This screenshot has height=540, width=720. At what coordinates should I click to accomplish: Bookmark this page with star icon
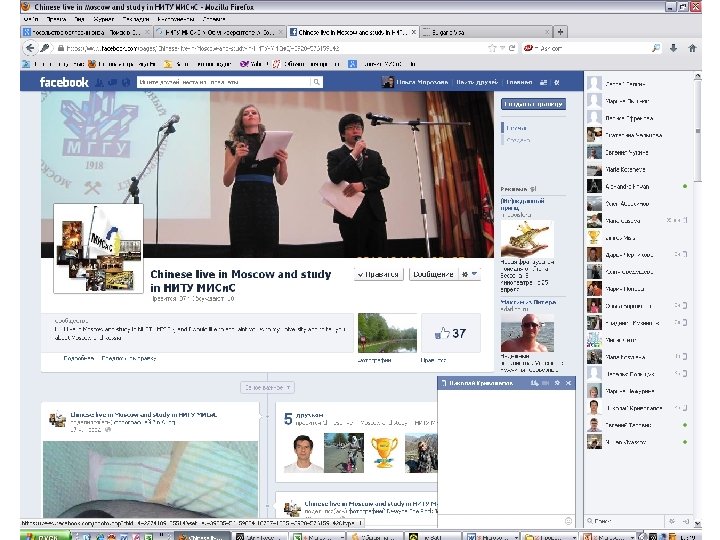tap(492, 48)
